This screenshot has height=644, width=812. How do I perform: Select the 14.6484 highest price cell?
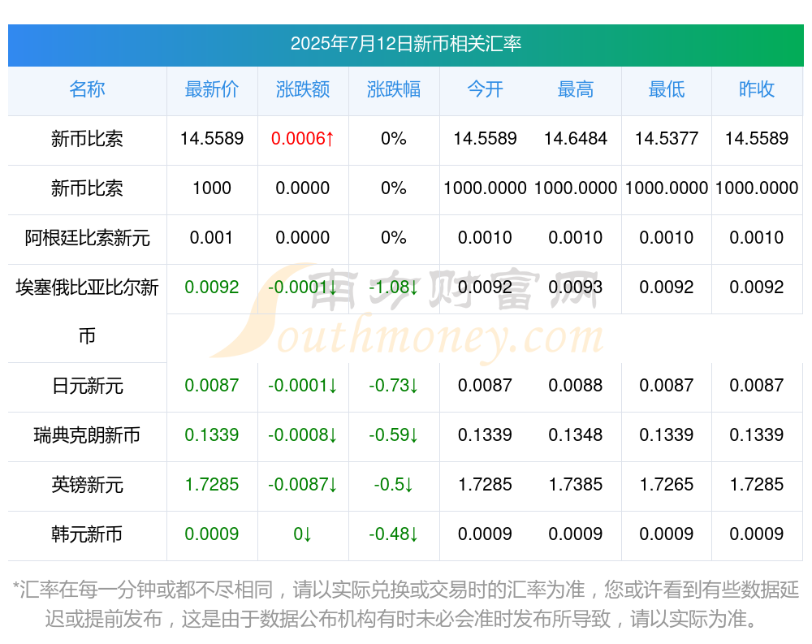tap(576, 138)
